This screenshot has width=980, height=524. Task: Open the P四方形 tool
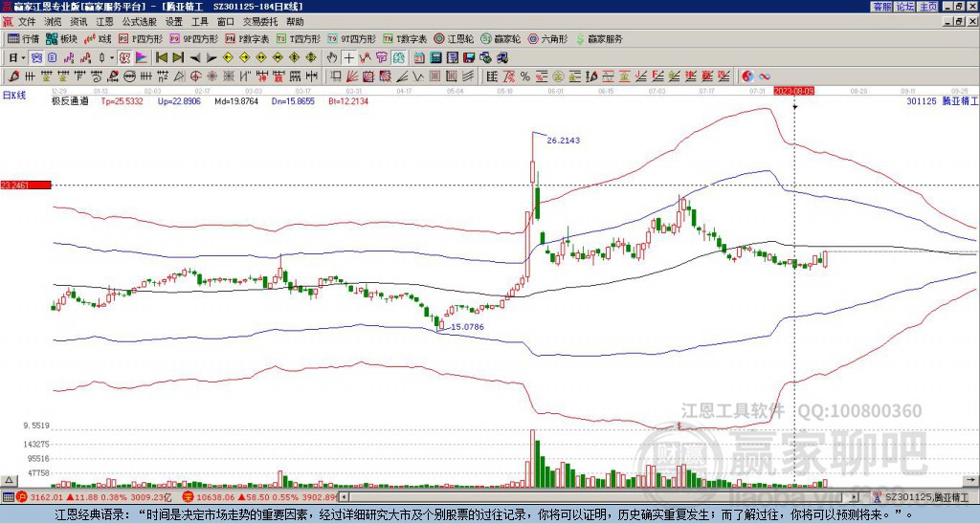(x=141, y=38)
